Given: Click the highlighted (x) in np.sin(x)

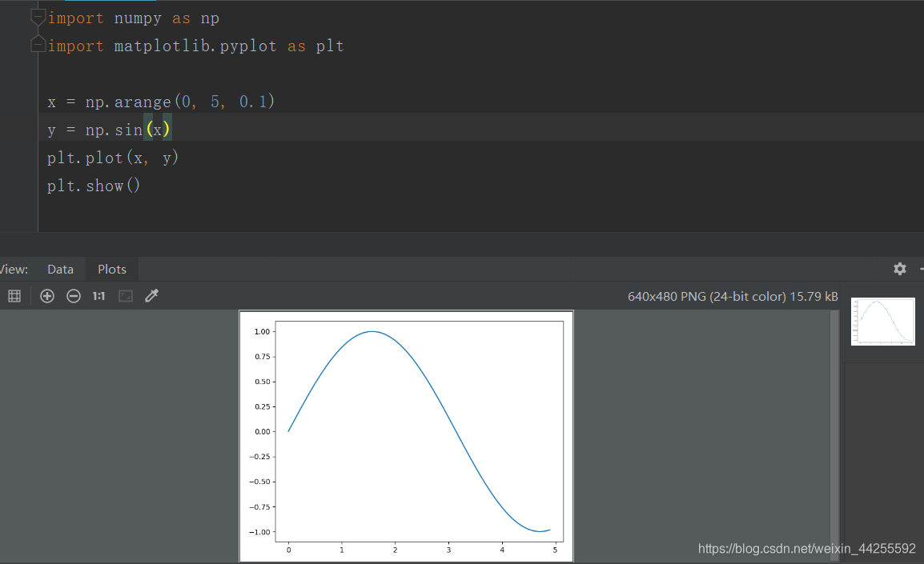Looking at the screenshot, I should tap(159, 129).
